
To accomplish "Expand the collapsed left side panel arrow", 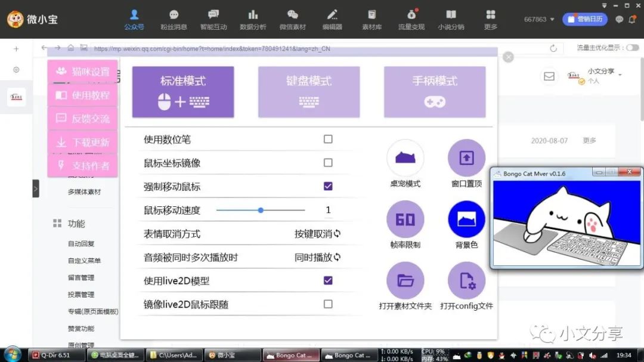I will click(x=36, y=188).
